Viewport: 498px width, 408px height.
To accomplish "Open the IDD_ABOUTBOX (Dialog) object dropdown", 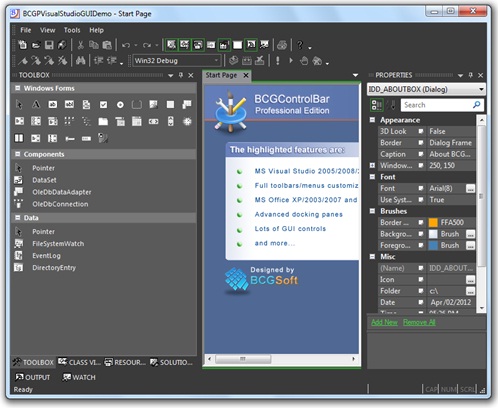I will pos(481,89).
